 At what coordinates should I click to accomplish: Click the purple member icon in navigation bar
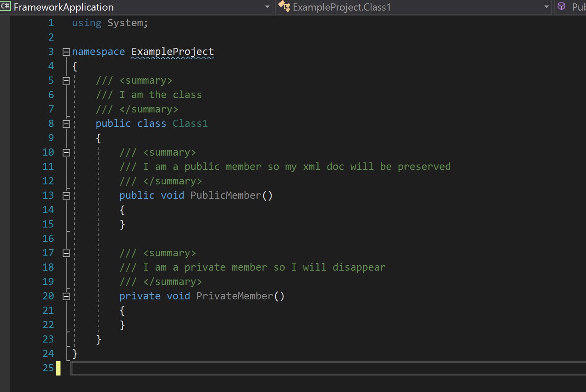[561, 6]
